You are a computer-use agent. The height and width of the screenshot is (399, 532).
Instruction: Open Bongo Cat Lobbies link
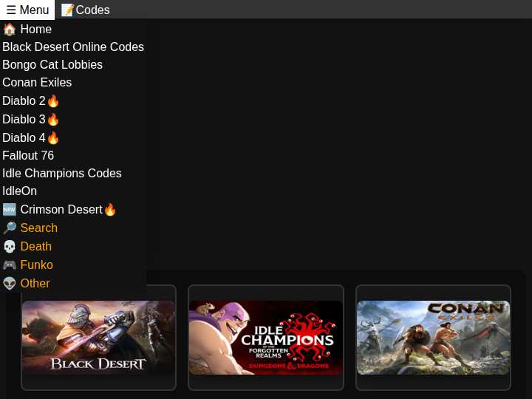click(x=52, y=65)
